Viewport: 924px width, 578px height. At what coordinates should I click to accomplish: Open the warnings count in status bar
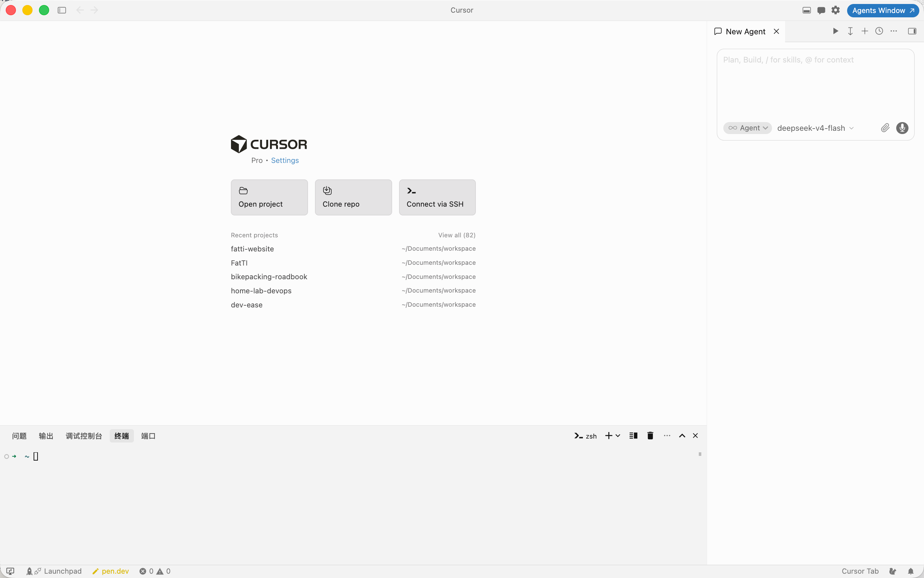point(164,571)
